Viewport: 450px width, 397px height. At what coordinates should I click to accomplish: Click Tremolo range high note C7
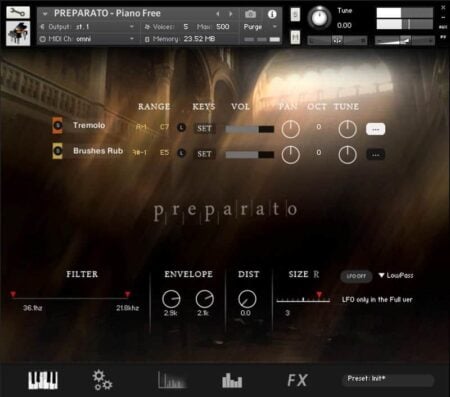(x=164, y=127)
